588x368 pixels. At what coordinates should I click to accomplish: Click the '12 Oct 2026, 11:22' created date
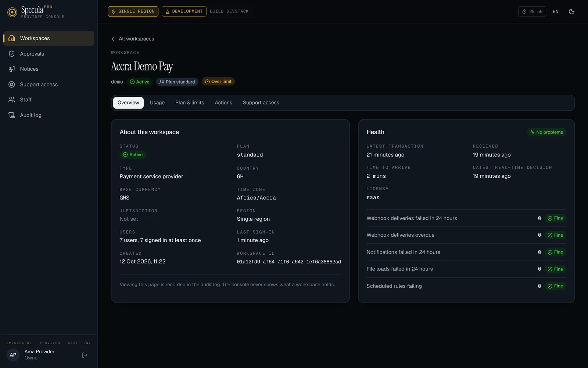click(x=143, y=262)
